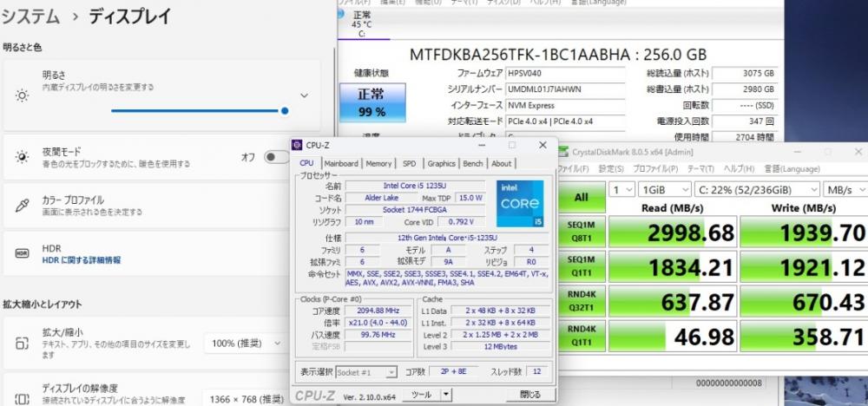Toggle the night mode (夜間モード) switch
The image size is (868, 406).
(x=276, y=157)
